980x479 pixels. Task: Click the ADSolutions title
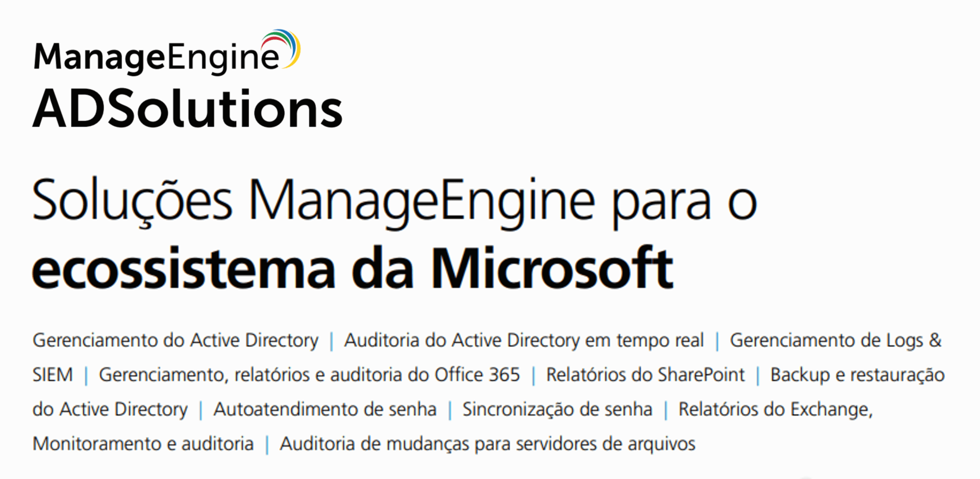[x=187, y=109]
